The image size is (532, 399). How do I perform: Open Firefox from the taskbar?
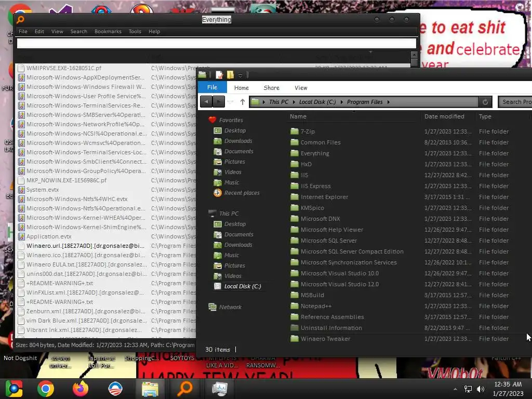[81, 389]
